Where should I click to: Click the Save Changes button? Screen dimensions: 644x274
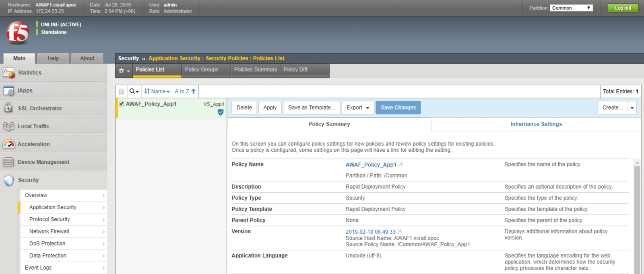(398, 108)
